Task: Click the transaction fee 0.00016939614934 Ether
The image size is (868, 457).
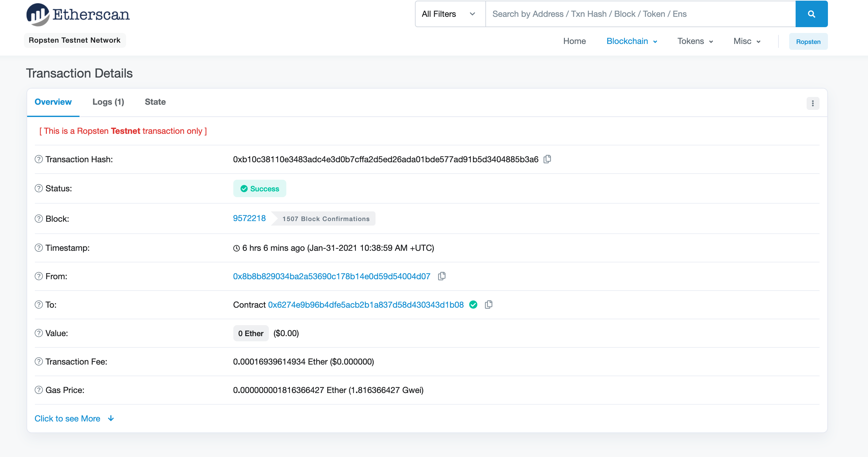Action: pos(281,362)
